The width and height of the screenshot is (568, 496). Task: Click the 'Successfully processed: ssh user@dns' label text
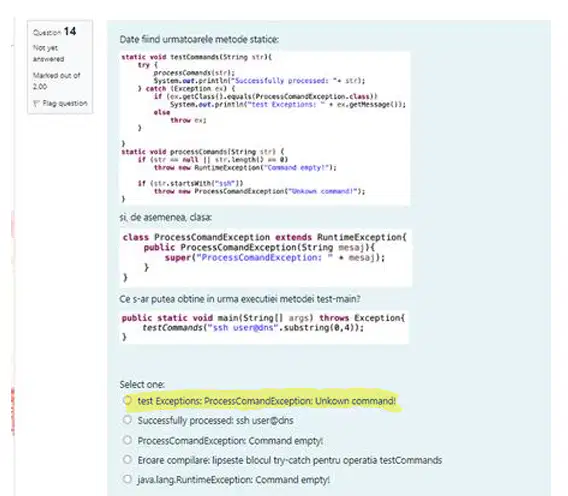coord(216,420)
